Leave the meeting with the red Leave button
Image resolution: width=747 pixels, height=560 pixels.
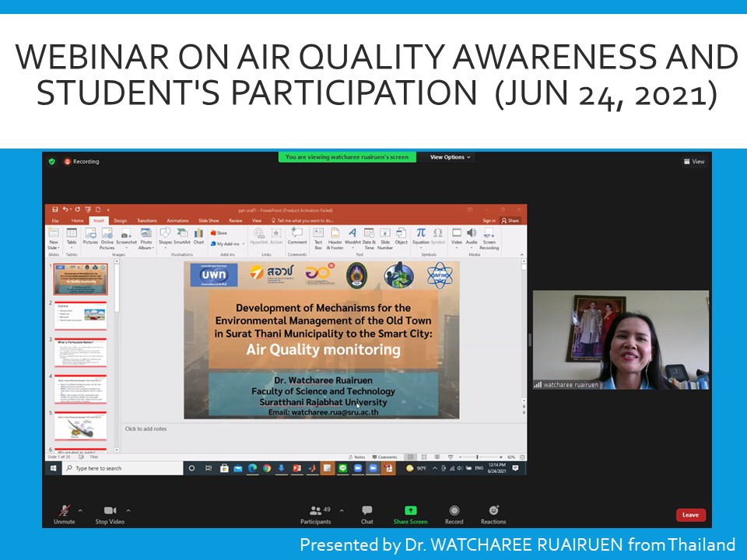[690, 515]
